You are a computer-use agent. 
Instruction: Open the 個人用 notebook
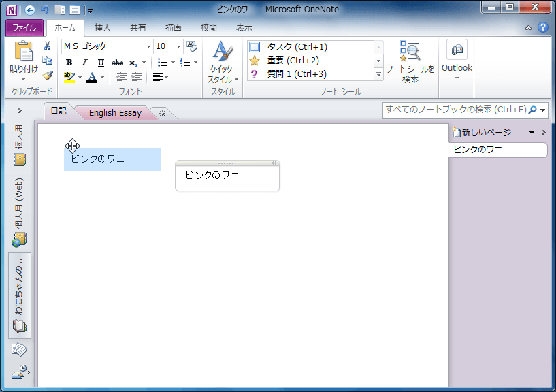click(x=20, y=146)
